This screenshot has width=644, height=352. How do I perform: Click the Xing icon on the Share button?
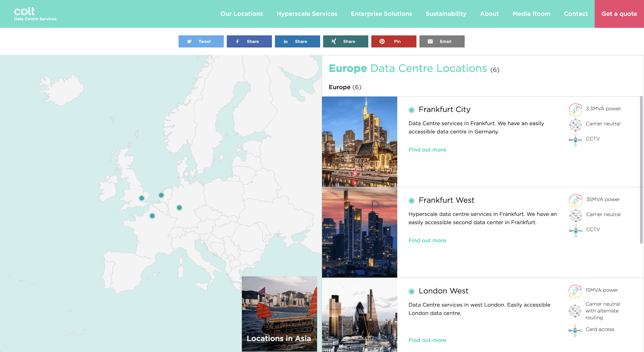tap(334, 41)
